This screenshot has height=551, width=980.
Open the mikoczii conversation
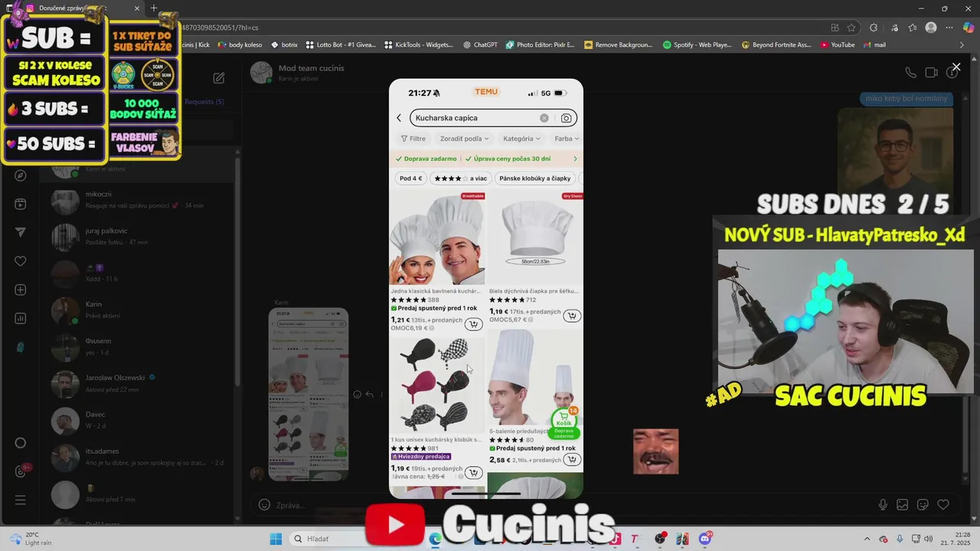click(x=140, y=200)
